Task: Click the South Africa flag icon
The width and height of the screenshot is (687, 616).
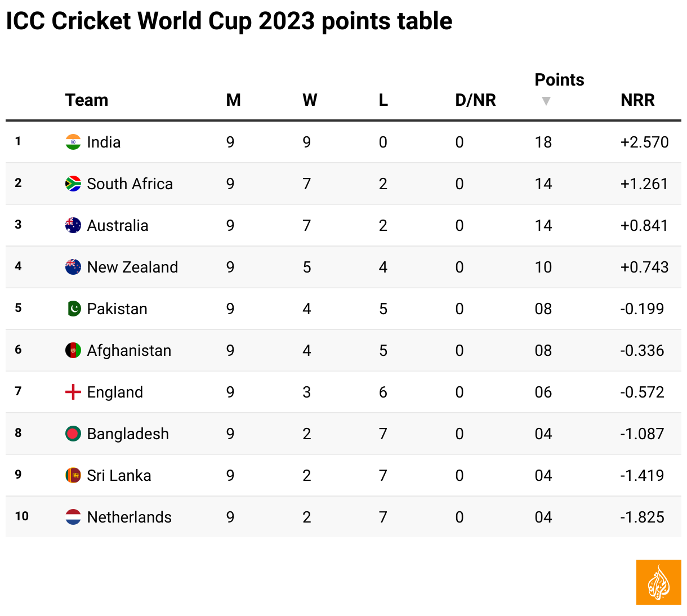Action: (x=73, y=184)
